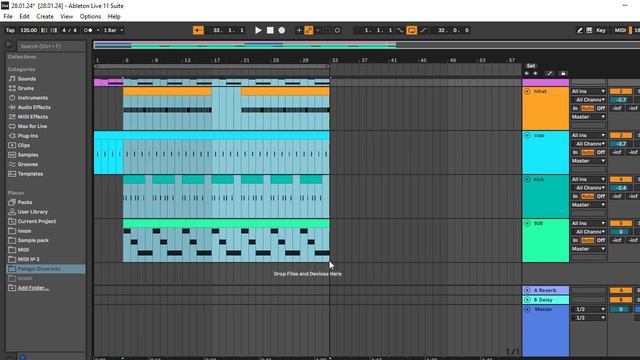Open the View menu
Image resolution: width=640 pixels, height=360 pixels.
coord(67,16)
